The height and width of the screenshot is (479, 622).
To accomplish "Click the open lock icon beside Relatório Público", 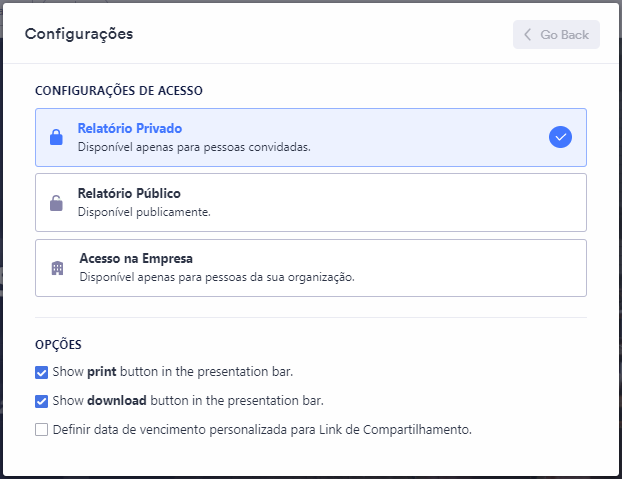I will [57, 203].
